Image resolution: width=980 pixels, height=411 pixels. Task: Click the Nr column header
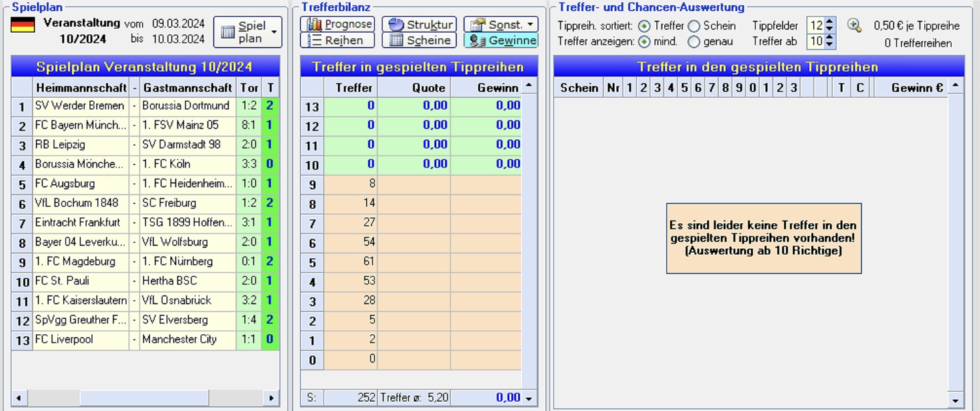pyautogui.click(x=613, y=87)
